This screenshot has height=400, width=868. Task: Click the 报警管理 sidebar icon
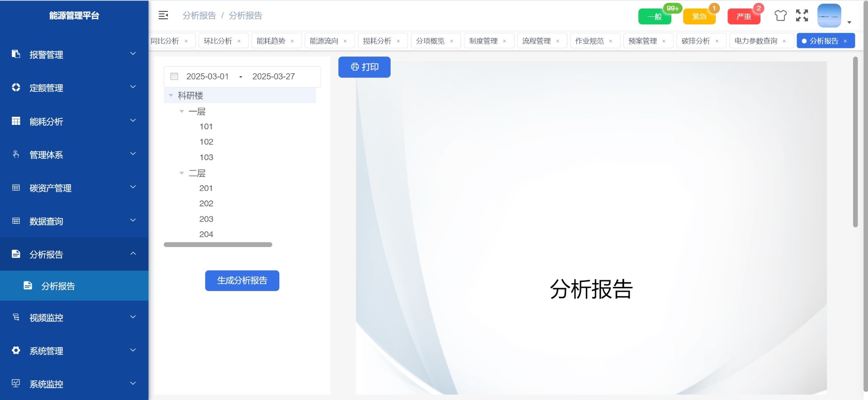(x=16, y=54)
